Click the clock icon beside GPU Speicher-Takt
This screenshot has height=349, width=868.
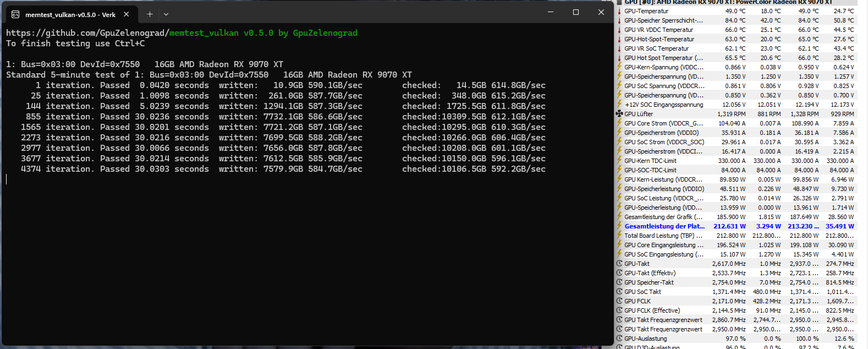pos(619,282)
